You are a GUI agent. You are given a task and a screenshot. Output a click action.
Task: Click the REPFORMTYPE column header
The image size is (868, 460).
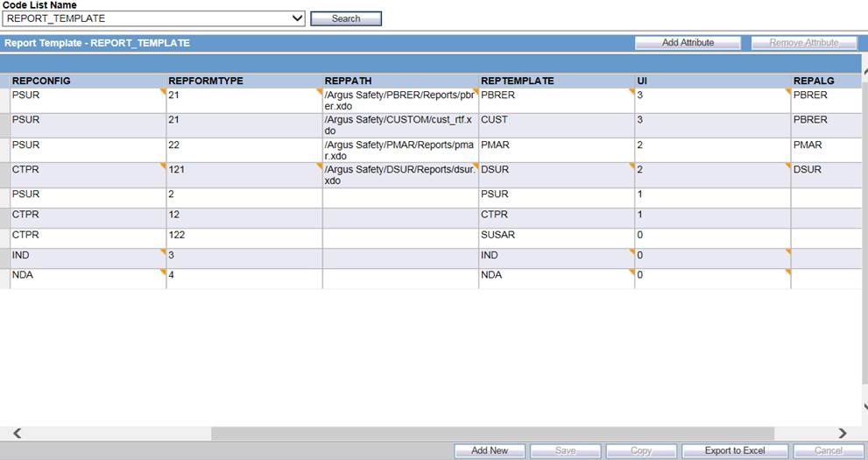pos(244,81)
